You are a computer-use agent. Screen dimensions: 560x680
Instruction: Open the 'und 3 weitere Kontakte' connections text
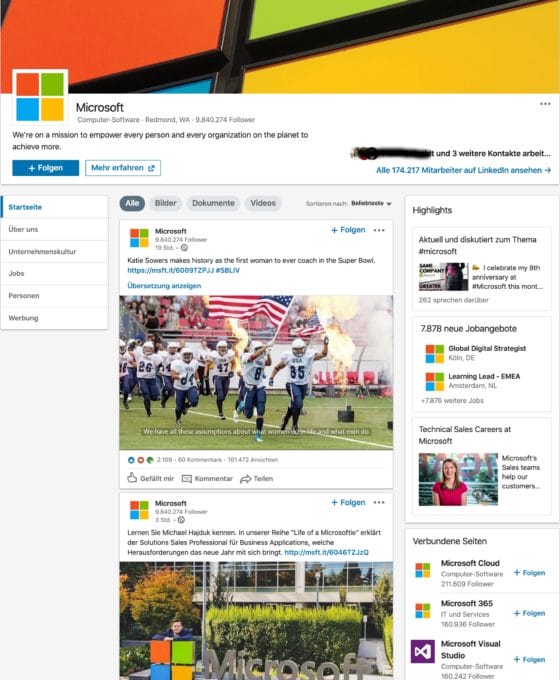(493, 153)
